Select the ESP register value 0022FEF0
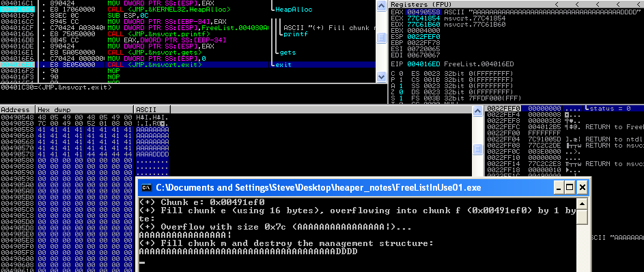Screen dimensions: 644x272 [423, 37]
